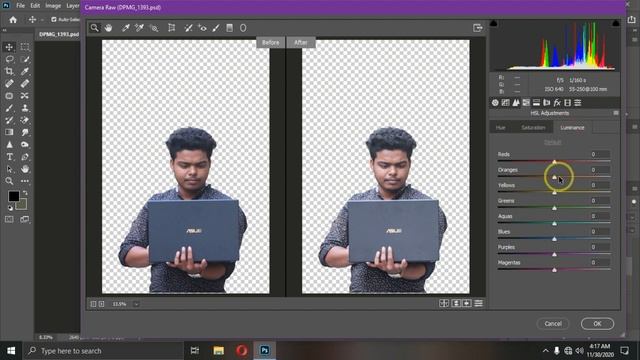Switch to the Luminance tab
This screenshot has width=640, height=360.
572,128
